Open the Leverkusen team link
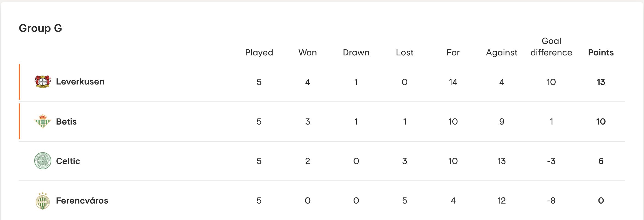This screenshot has width=644, height=220. tap(80, 82)
